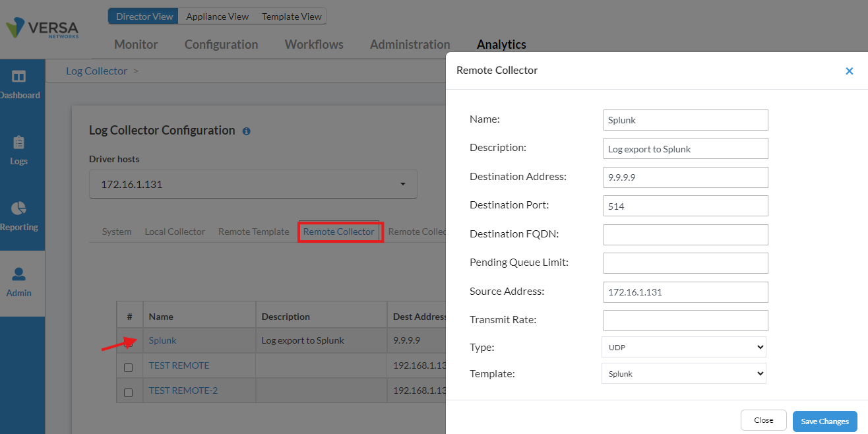Image resolution: width=868 pixels, height=434 pixels.
Task: Click the Pending Queue Limit field
Action: pos(686,263)
